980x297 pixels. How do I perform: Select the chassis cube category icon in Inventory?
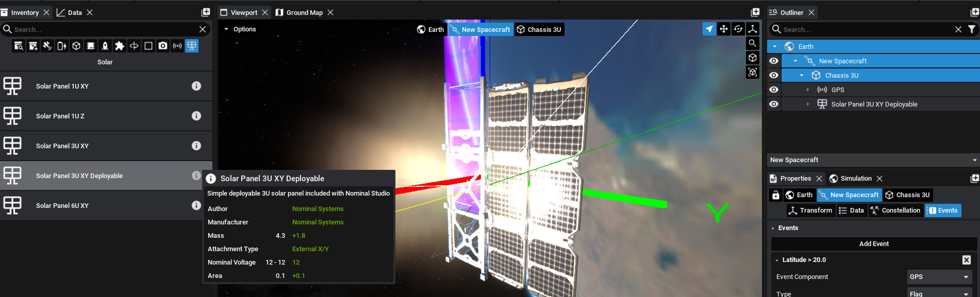[x=76, y=46]
